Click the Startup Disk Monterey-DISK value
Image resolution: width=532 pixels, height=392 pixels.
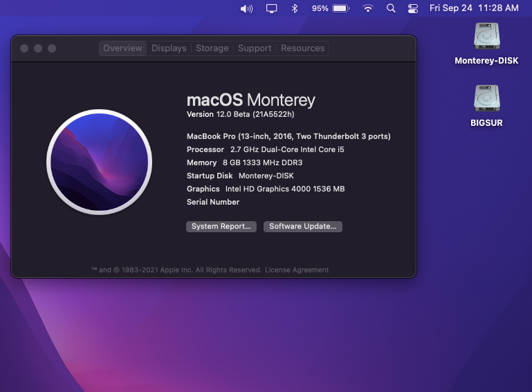click(x=266, y=176)
